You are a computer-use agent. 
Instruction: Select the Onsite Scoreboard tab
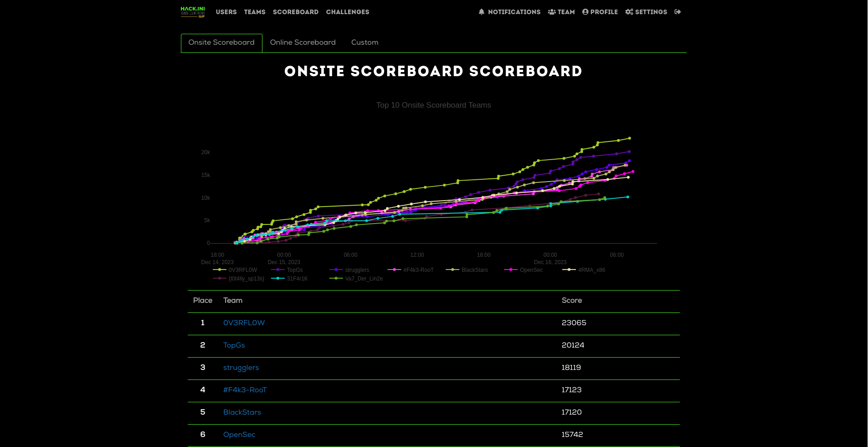[x=221, y=43]
